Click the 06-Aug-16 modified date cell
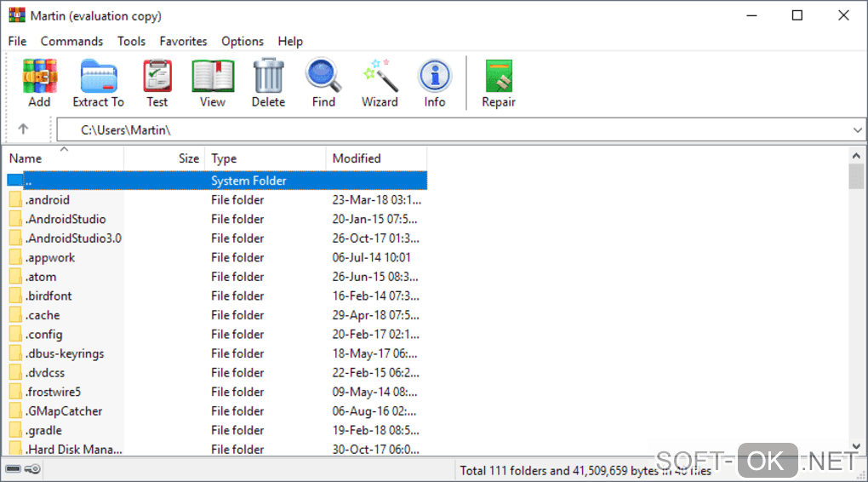The image size is (868, 482). pos(374,410)
